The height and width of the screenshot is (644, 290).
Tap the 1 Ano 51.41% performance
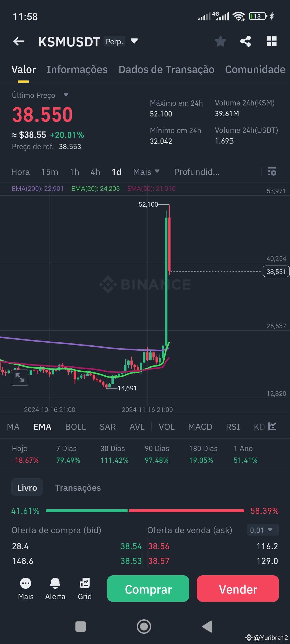[245, 454]
